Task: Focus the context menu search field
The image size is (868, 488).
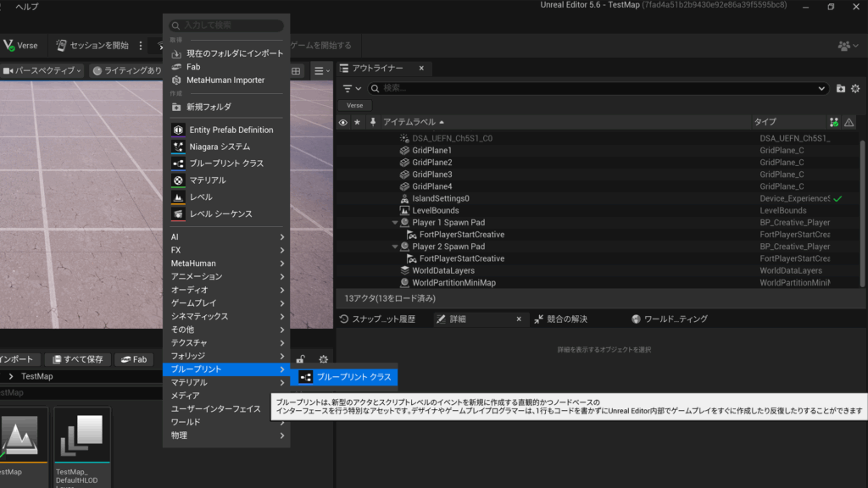Action: [x=226, y=25]
